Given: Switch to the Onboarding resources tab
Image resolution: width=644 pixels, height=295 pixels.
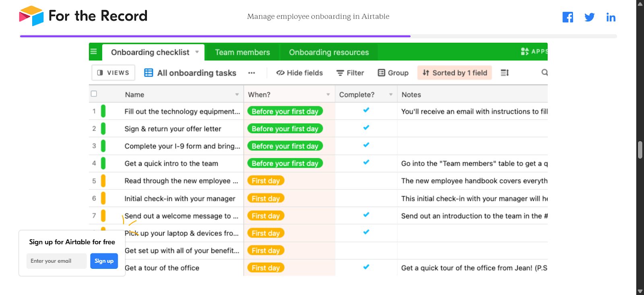Looking at the screenshot, I should point(329,52).
